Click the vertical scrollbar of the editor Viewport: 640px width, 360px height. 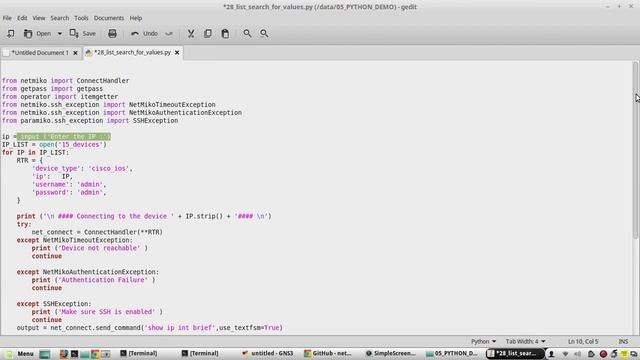635,150
